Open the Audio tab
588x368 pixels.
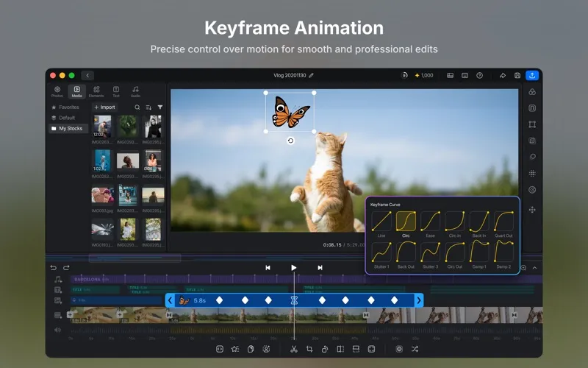tap(135, 91)
